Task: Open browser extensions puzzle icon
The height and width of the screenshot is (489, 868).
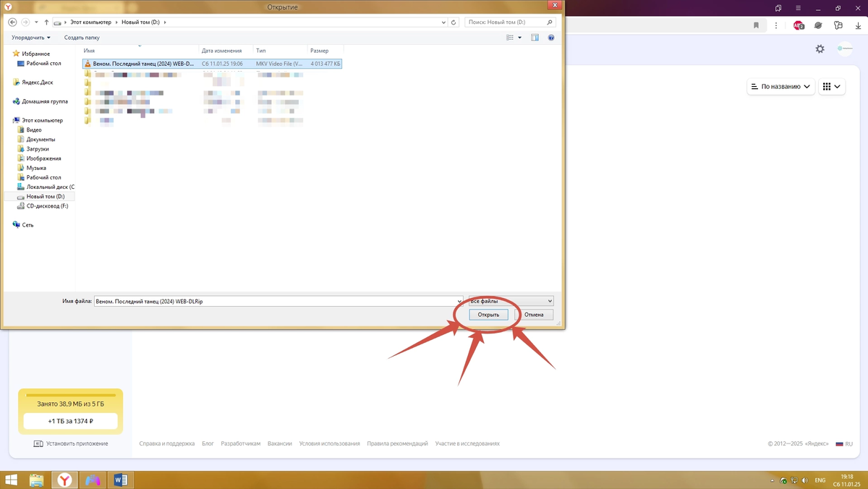Action: (838, 25)
